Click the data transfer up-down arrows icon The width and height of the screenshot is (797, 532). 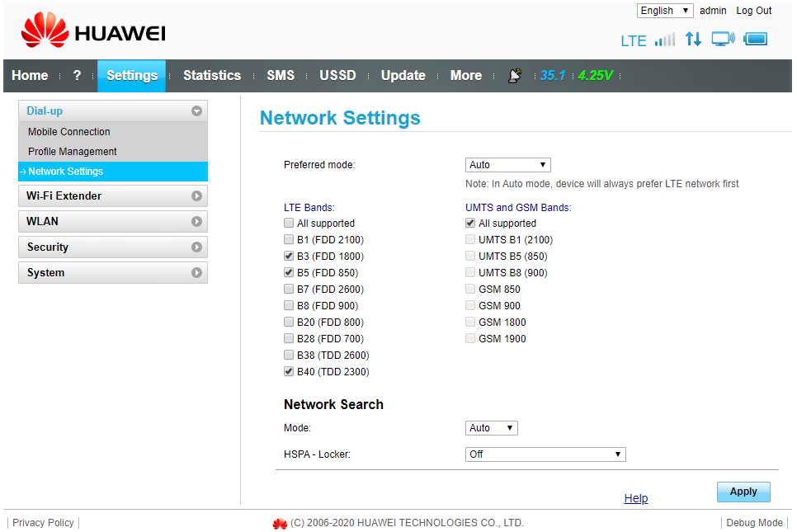click(693, 39)
